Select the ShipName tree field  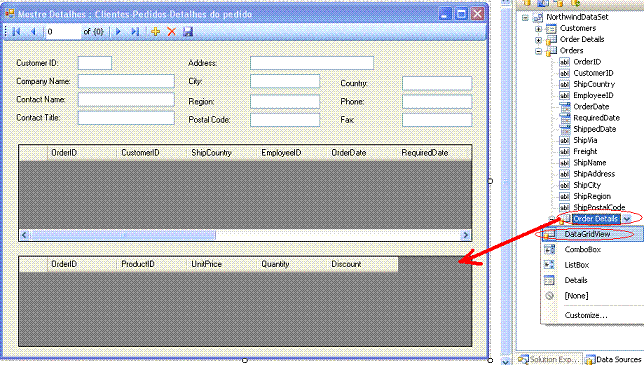(590, 163)
